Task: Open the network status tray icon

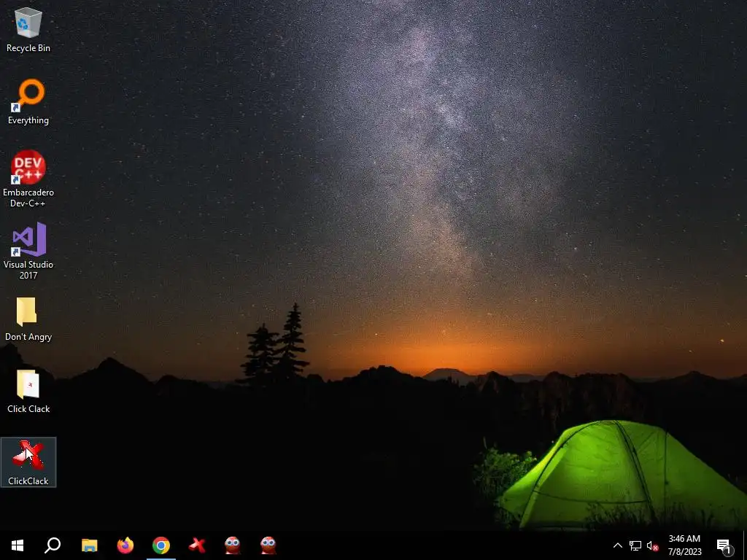Action: (x=635, y=545)
